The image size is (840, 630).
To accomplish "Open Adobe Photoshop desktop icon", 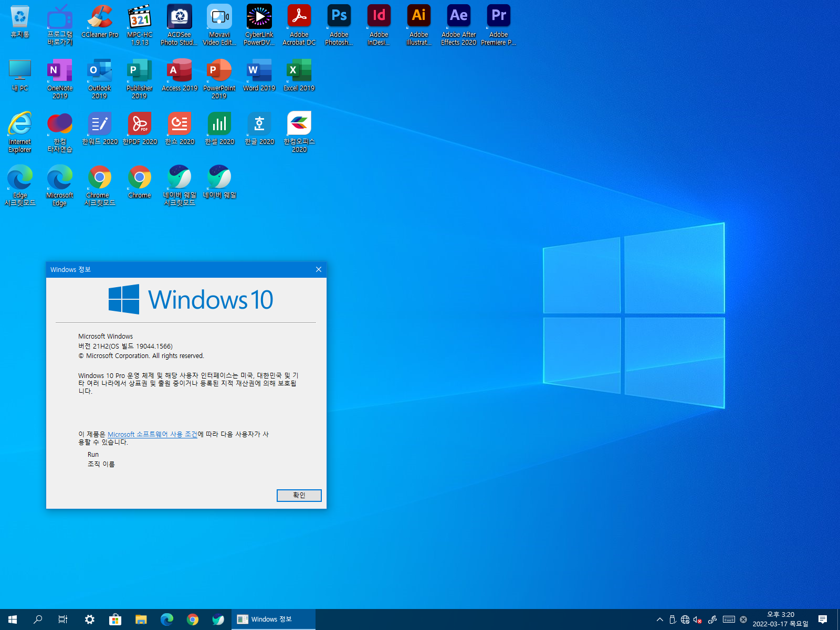I will point(339,25).
